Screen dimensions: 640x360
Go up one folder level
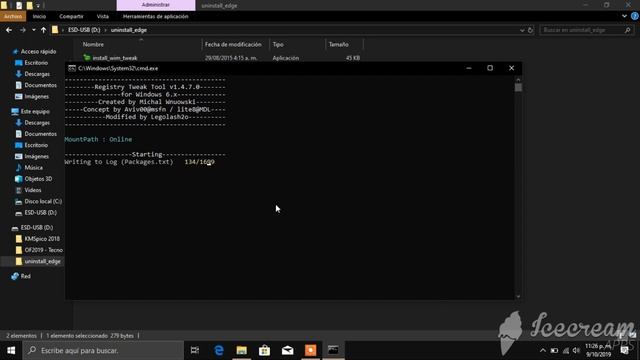(x=43, y=30)
